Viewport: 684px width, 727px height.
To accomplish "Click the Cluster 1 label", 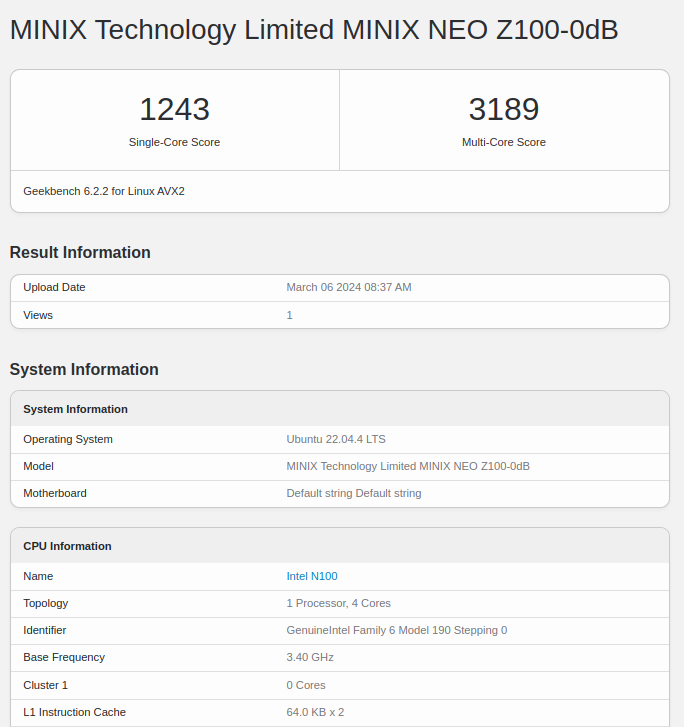I will (x=45, y=685).
